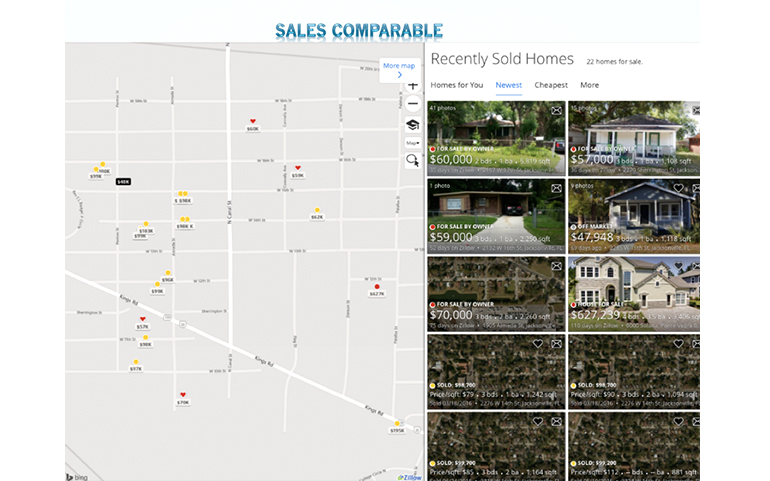Show schools layer with graduation cap icon
The width and height of the screenshot is (770, 481).
pyautogui.click(x=412, y=125)
